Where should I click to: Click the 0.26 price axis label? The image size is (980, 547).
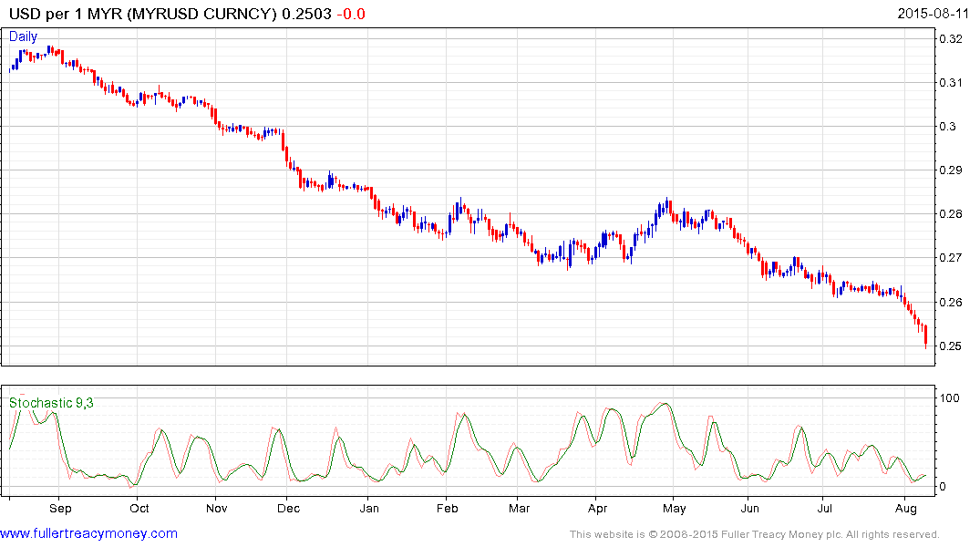pos(951,302)
